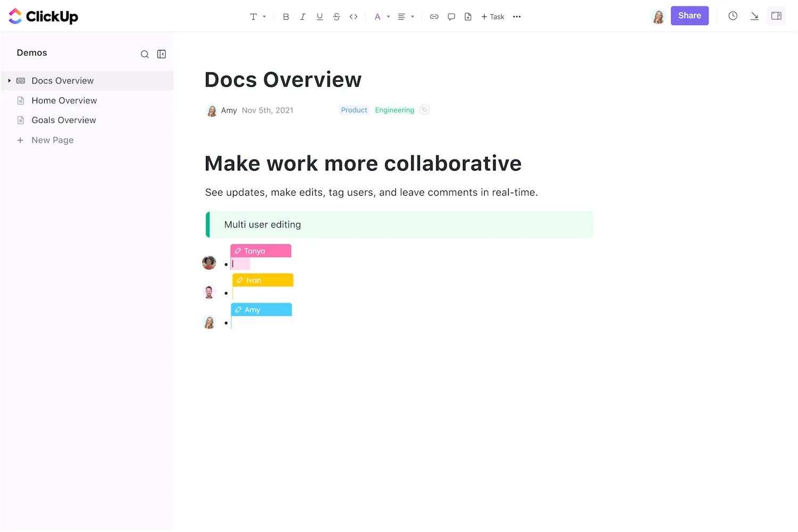Screen dimensions: 798x532
Task: Click the ClickUp logo
Action: pyautogui.click(x=43, y=16)
